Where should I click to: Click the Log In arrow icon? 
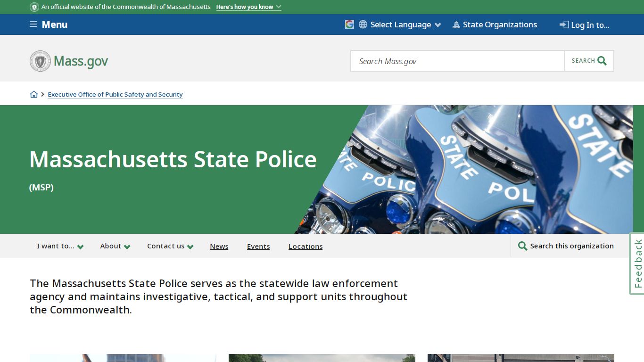564,25
